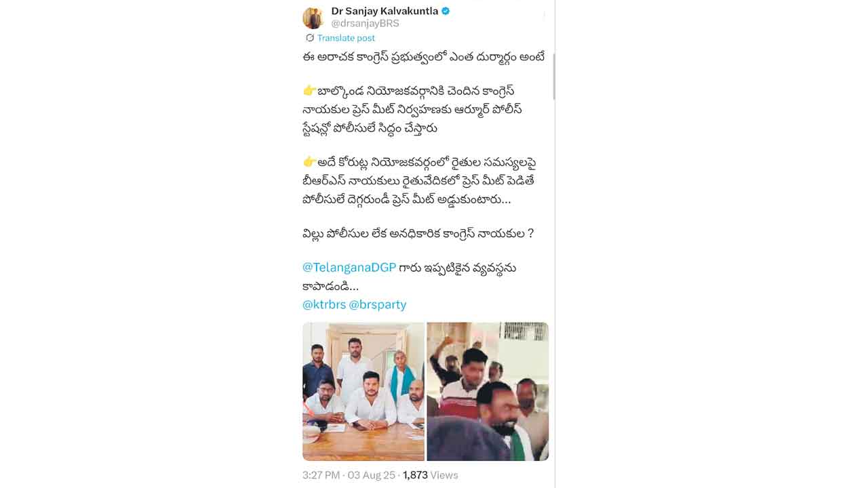Open the @TelanganaDGP mention
The height and width of the screenshot is (488, 868).
pos(349,268)
